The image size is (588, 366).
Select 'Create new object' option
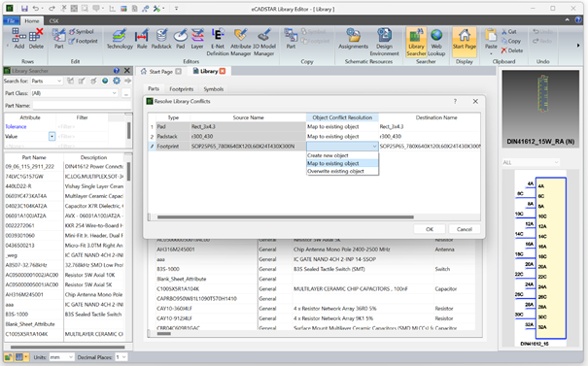coord(342,155)
